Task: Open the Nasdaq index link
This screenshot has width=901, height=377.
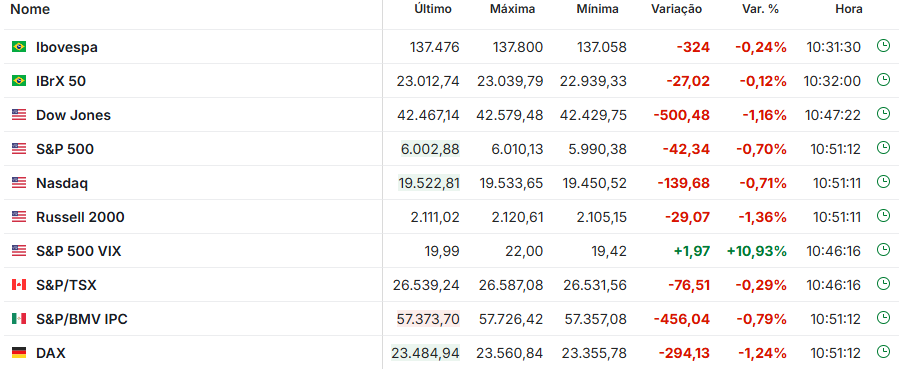Action: [62, 183]
